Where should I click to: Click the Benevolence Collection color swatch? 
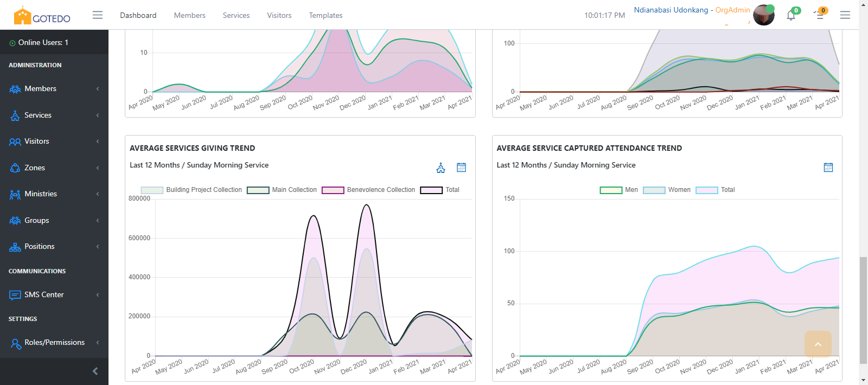point(333,190)
